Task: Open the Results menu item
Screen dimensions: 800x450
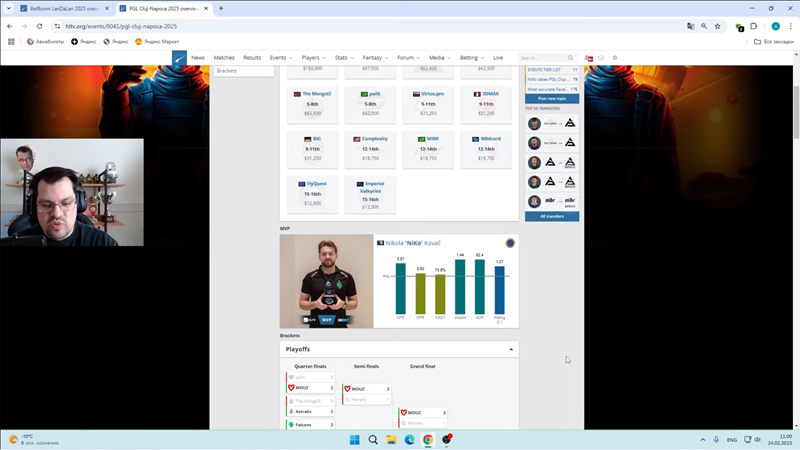Action: [x=252, y=58]
